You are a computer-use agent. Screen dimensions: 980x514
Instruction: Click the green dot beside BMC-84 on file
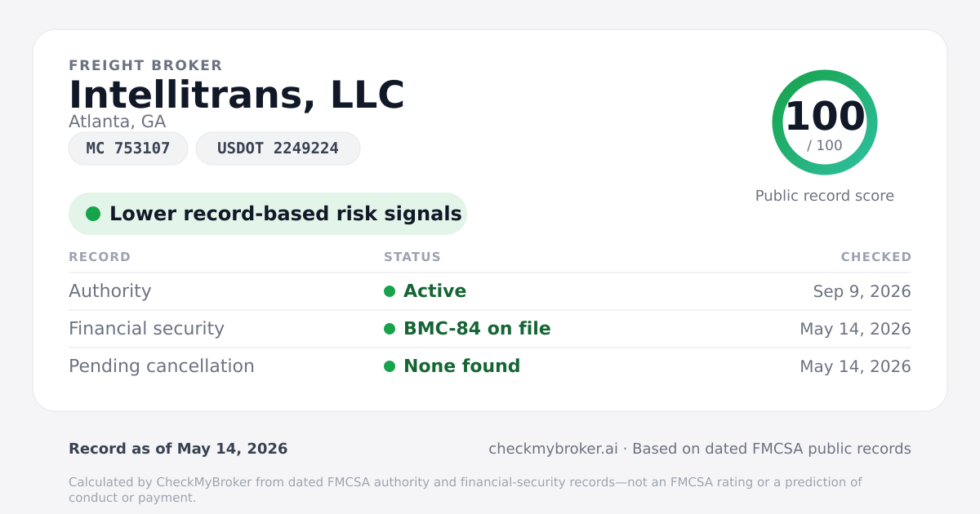point(390,329)
